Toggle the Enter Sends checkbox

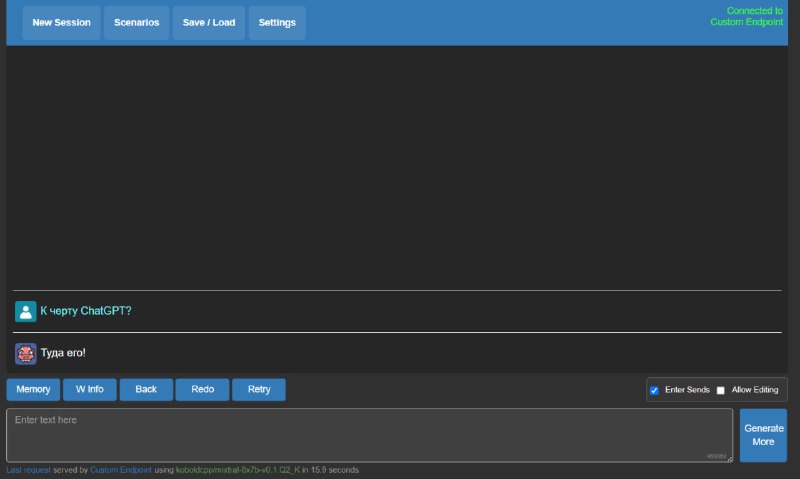pyautogui.click(x=654, y=390)
